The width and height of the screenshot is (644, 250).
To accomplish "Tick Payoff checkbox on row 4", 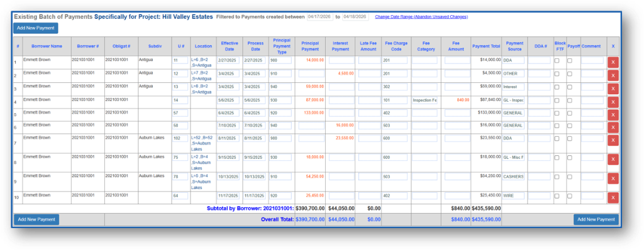I will click(x=570, y=100).
